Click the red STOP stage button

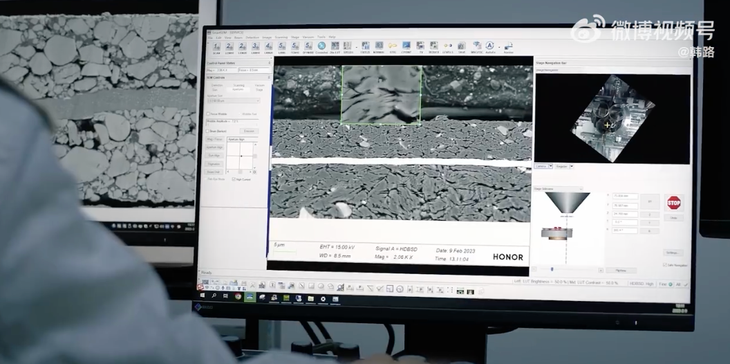(673, 202)
